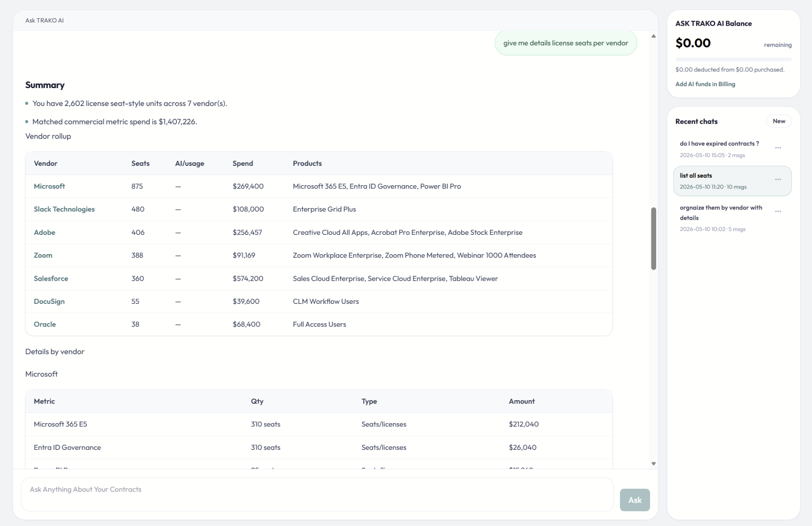
Task: Click the $26,040 amount value
Action: 522,447
